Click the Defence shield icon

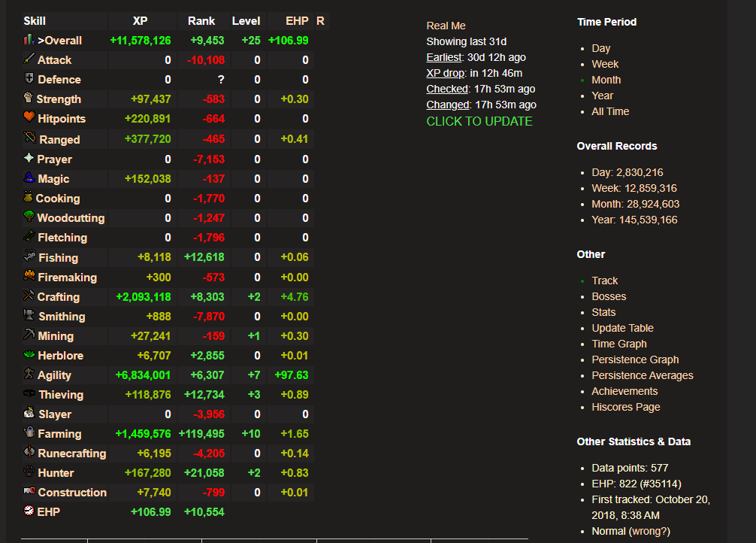29,78
